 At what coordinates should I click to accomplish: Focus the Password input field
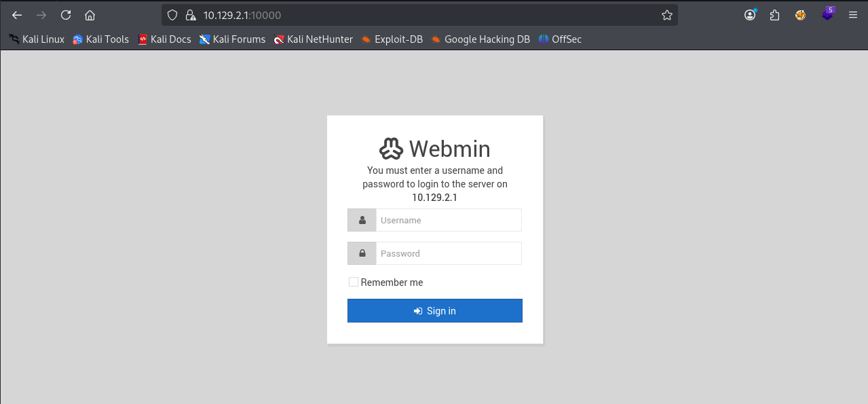pos(449,253)
